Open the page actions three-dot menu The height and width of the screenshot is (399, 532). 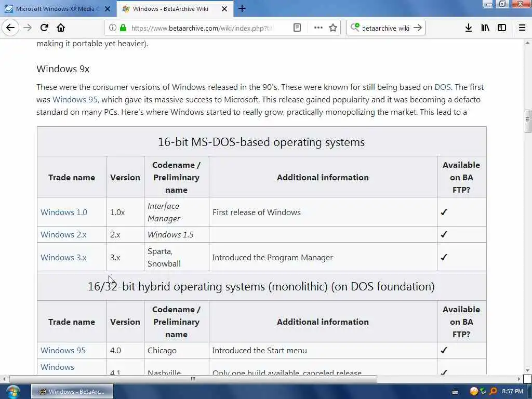pyautogui.click(x=318, y=28)
